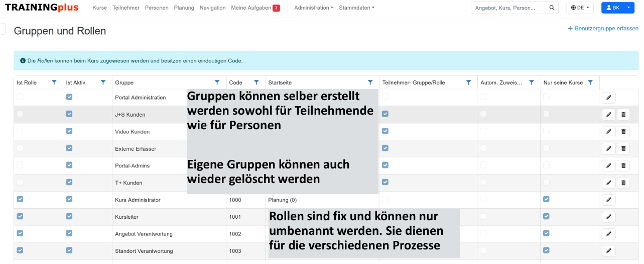Screen dimensions: 644x264
Task: Open filter for Code column
Action: [256, 82]
